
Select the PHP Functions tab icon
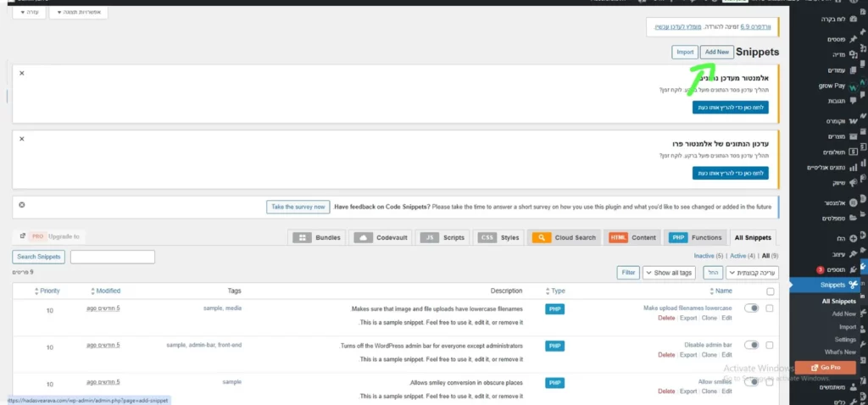[677, 237]
